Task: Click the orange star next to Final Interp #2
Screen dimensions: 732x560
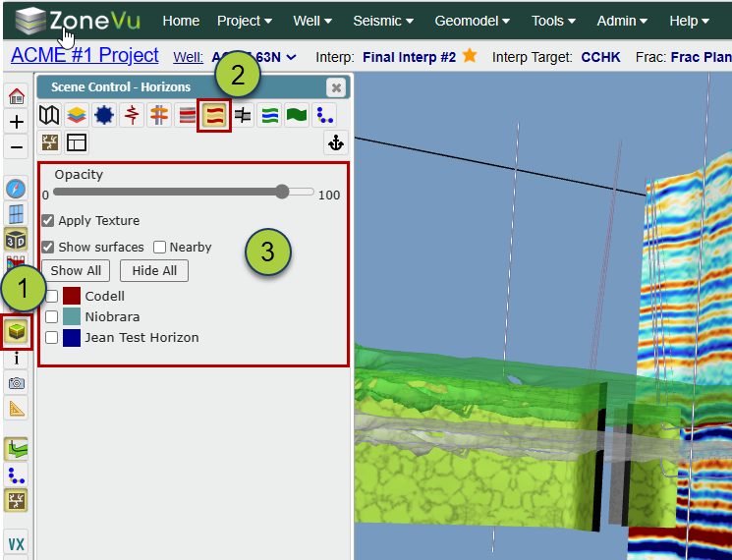Action: point(470,56)
